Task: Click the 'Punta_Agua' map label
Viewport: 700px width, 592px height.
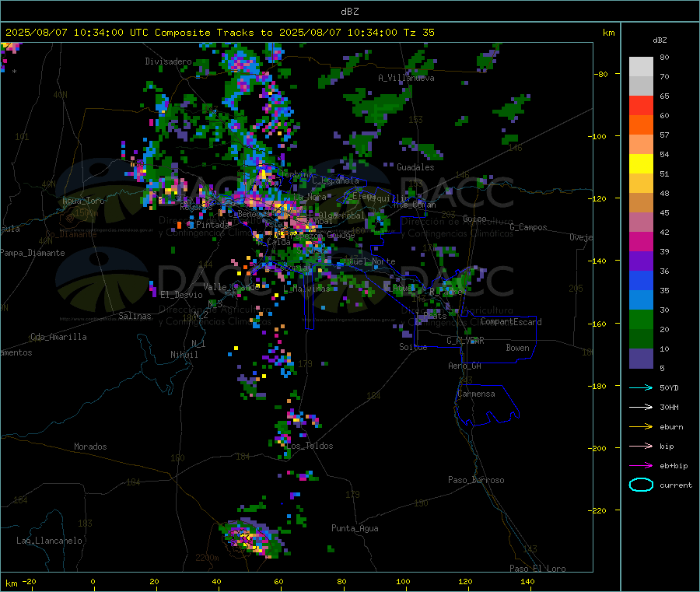Action: click(355, 528)
